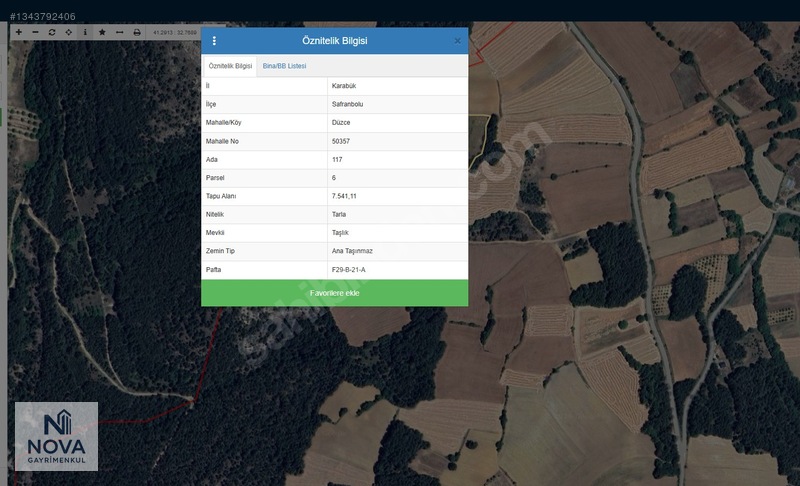Click the coordinate readout 41.2913 : 32.7689
Image resolution: width=800 pixels, height=486 pixels.
tap(174, 33)
